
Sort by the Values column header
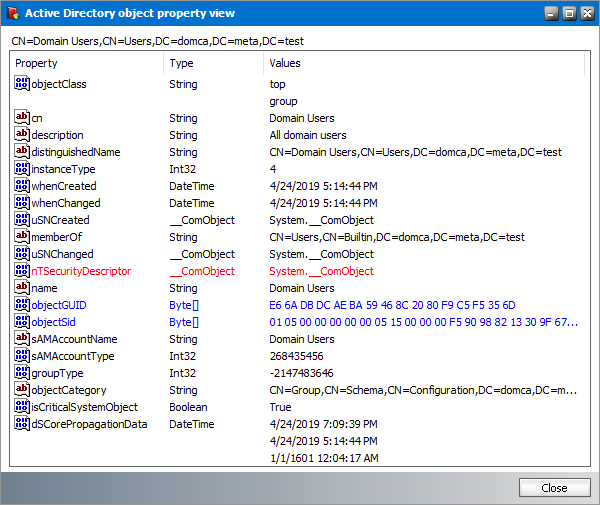pos(424,63)
